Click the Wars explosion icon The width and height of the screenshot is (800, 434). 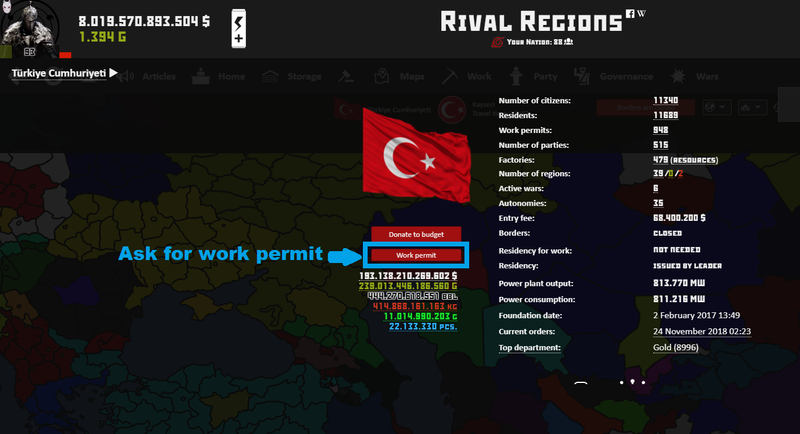coord(678,76)
